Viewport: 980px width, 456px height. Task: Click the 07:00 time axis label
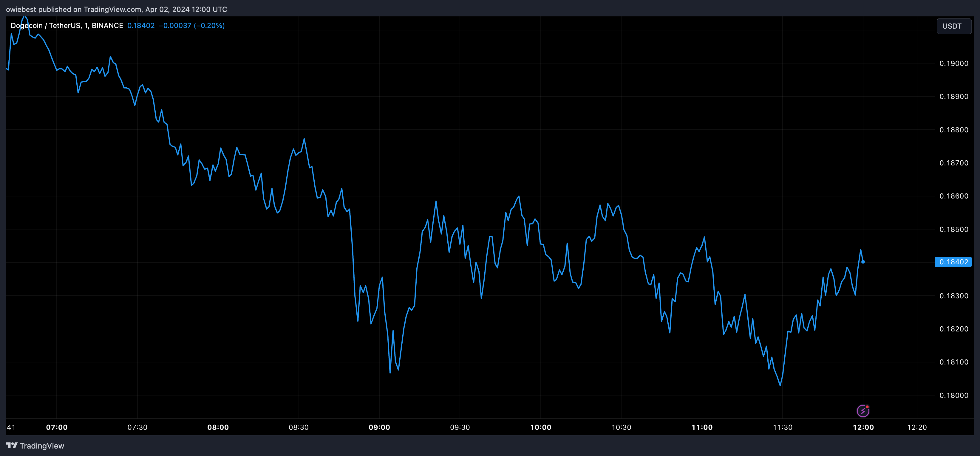57,427
